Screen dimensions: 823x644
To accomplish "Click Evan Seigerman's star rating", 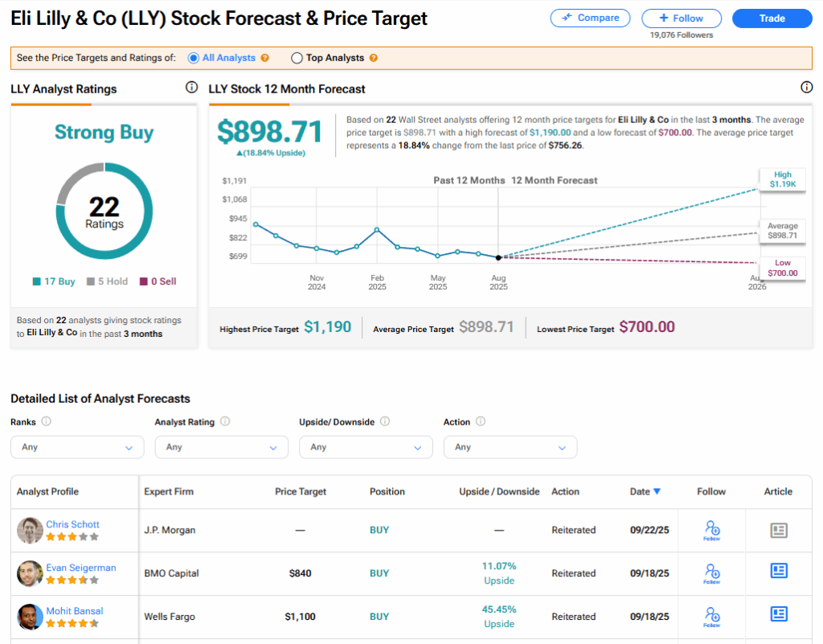I will [72, 580].
